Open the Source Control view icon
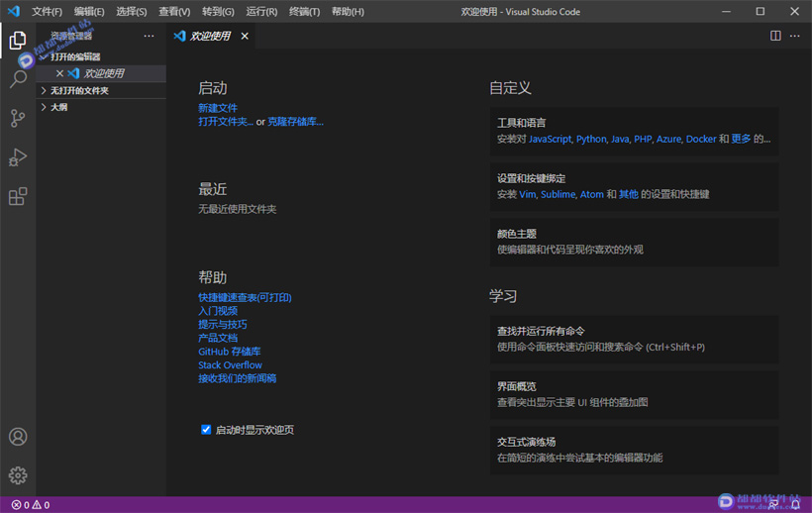This screenshot has width=812, height=513. [x=18, y=118]
